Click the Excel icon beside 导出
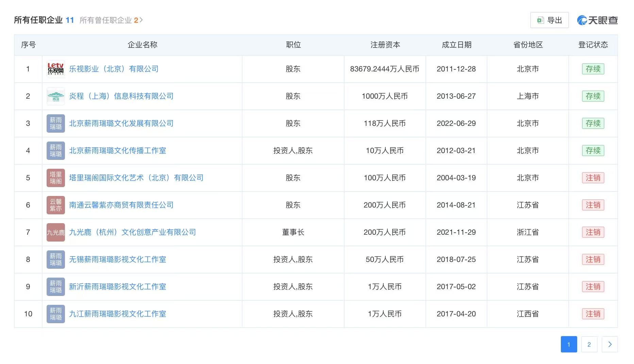The image size is (634, 364). (540, 20)
